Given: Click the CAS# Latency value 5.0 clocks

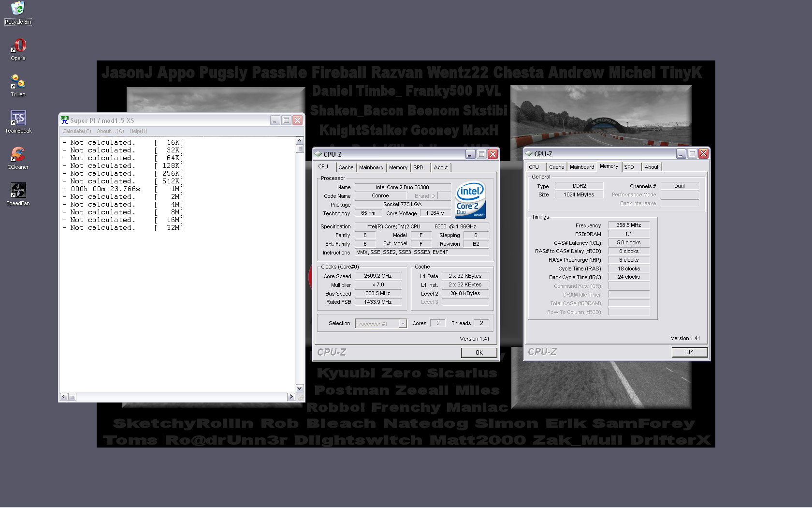Looking at the screenshot, I should (x=629, y=243).
